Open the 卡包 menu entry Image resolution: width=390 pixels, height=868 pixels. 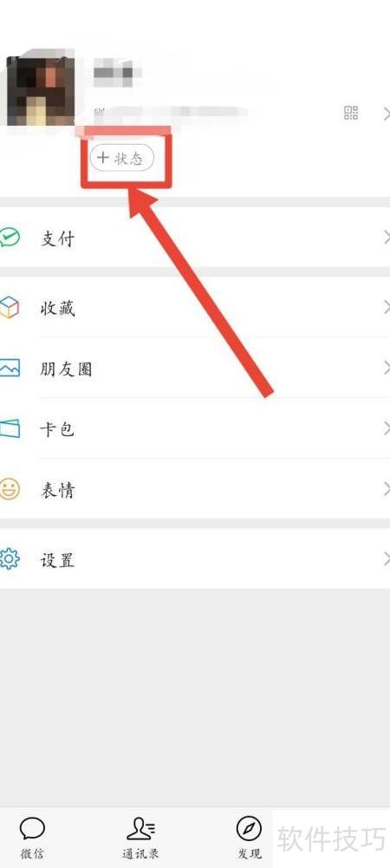click(195, 428)
